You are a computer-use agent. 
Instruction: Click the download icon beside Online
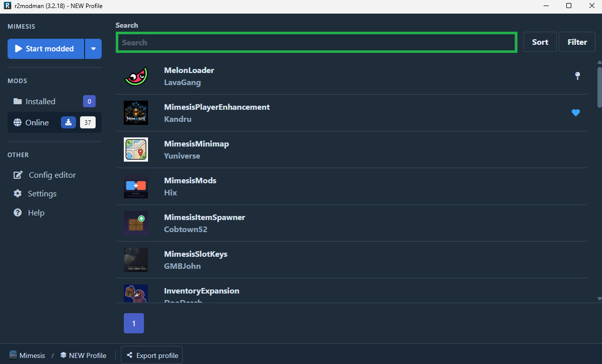click(x=68, y=122)
